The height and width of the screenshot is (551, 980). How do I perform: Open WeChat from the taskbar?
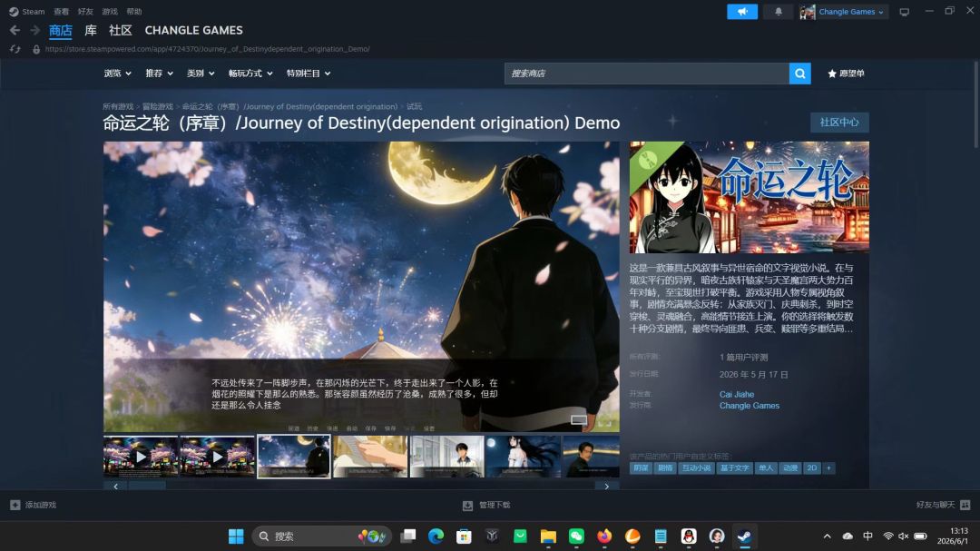576,536
